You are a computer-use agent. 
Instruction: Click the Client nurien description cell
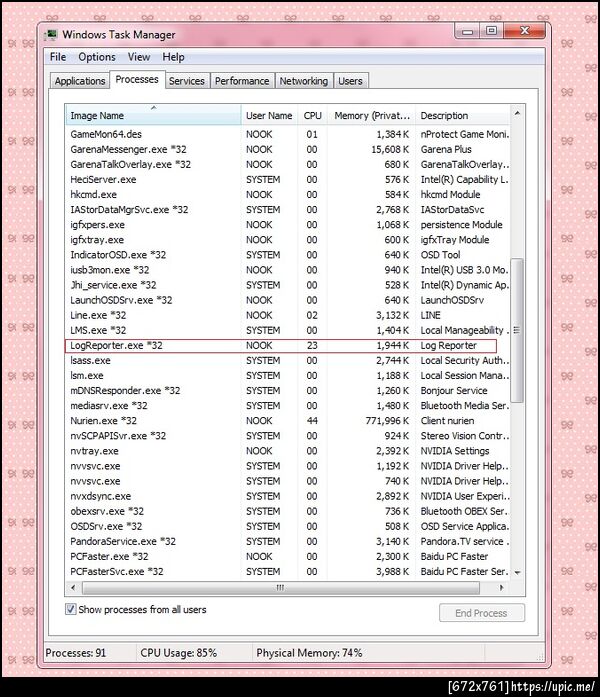pos(448,421)
